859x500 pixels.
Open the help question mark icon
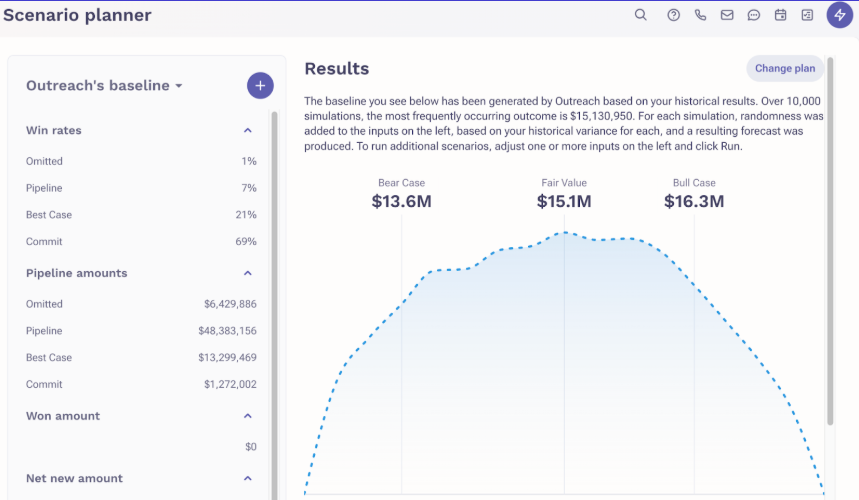[x=673, y=15]
